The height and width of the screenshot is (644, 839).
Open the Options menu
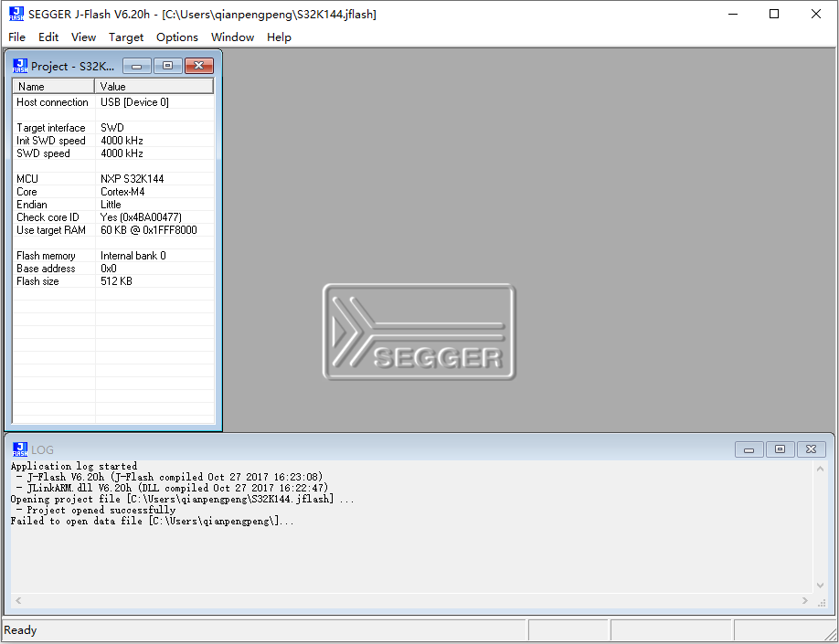(176, 37)
